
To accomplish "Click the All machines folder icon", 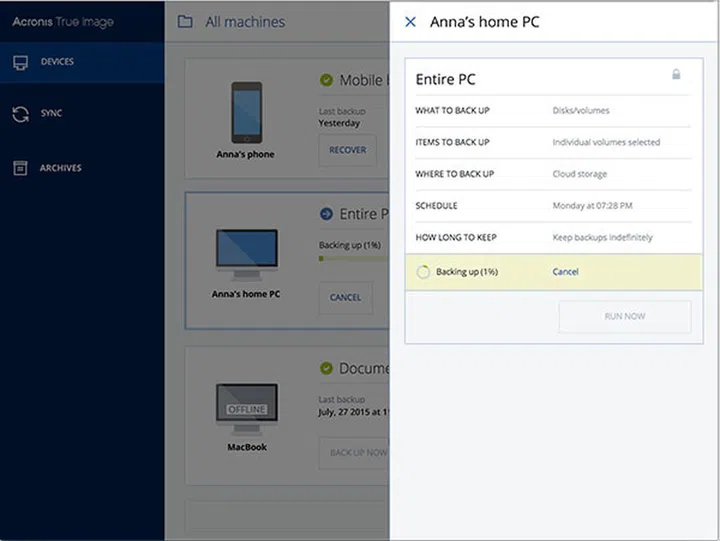I will click(185, 22).
